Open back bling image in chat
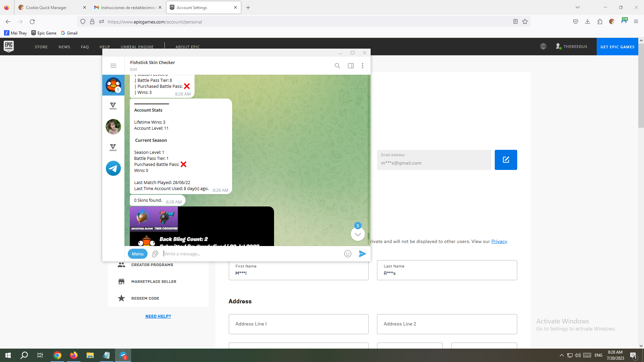This screenshot has width=644, height=362. (x=202, y=226)
